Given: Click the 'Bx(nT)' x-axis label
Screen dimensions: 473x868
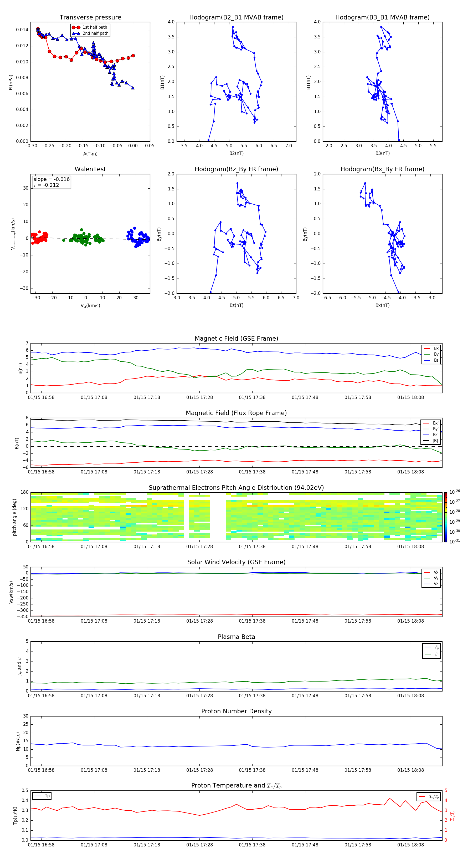Looking at the screenshot, I should tap(382, 305).
